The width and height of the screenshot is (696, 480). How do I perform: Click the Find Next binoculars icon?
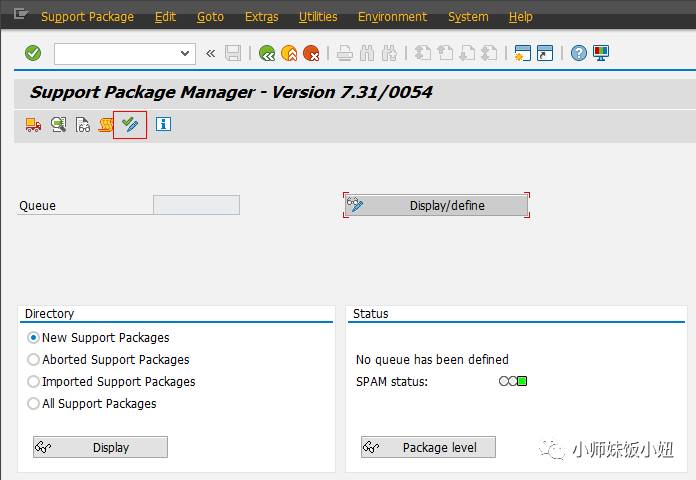click(x=389, y=53)
